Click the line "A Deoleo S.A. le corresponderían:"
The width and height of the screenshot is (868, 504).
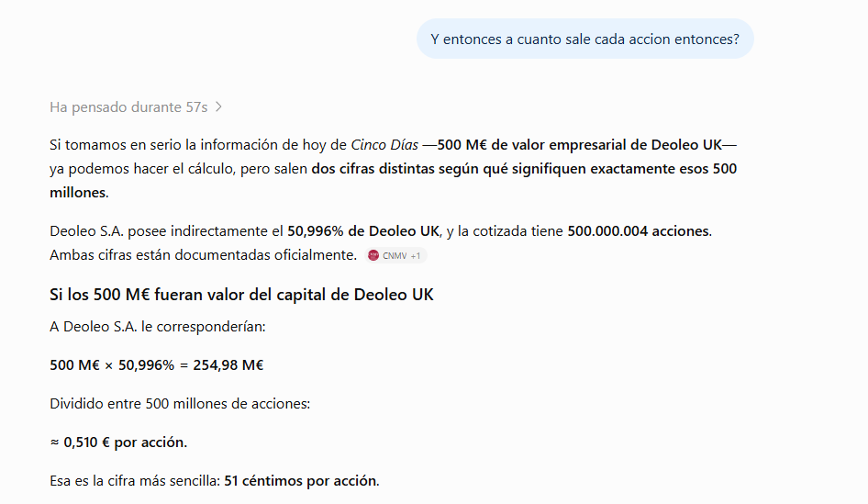click(x=158, y=327)
